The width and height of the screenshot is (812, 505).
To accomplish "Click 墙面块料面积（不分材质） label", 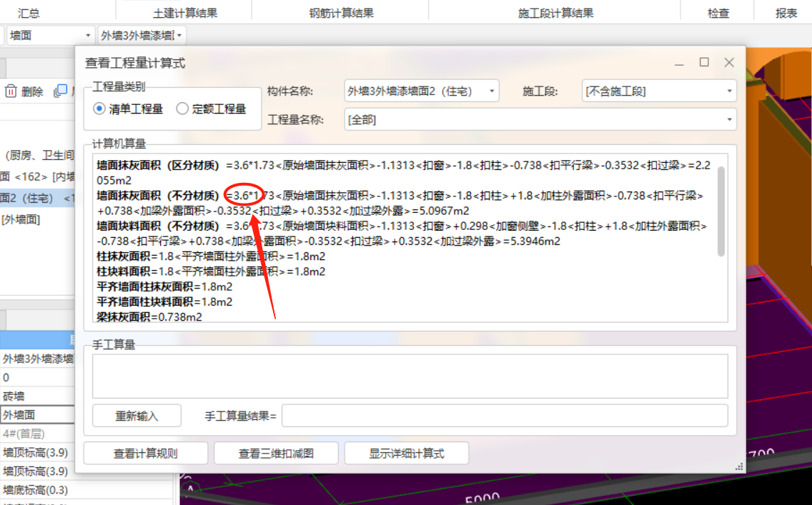I will (158, 226).
